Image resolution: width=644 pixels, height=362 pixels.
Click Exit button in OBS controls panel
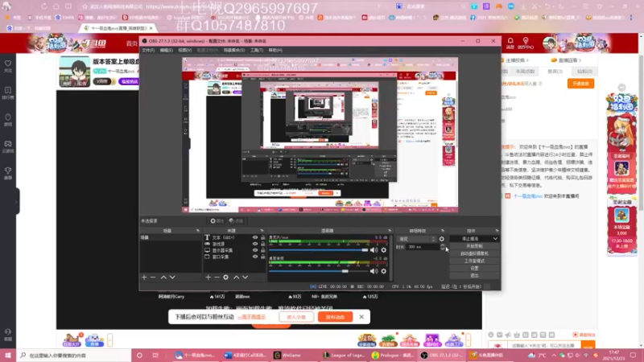[x=474, y=276]
